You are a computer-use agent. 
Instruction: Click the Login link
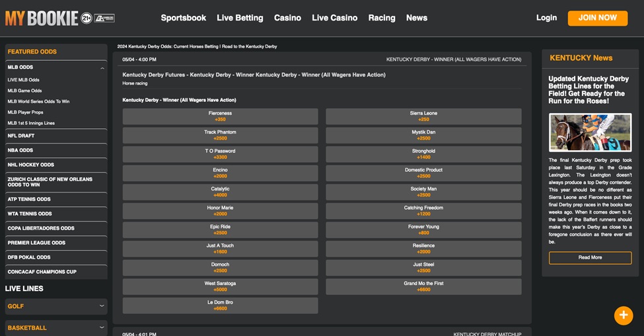point(546,18)
